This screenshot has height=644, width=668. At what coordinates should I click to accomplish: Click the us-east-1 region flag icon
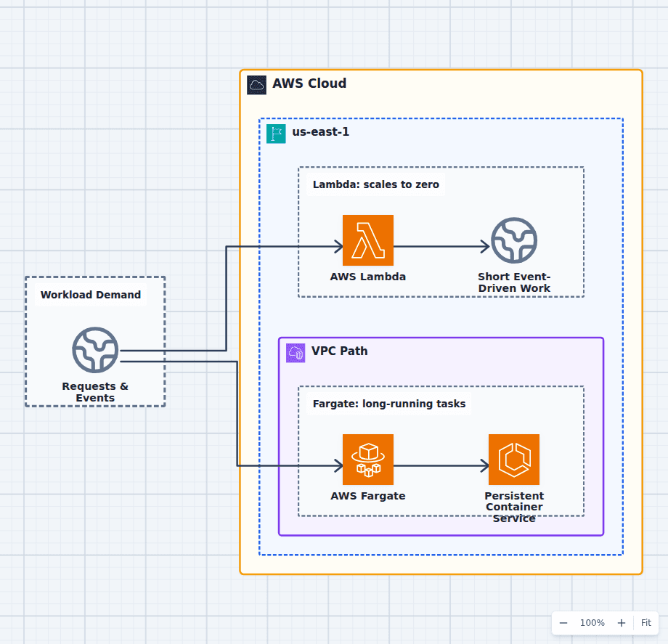click(276, 134)
